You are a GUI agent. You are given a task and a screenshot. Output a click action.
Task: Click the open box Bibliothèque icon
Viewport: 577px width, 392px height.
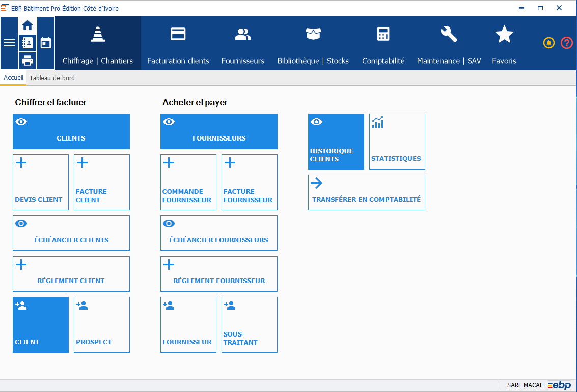tap(313, 34)
